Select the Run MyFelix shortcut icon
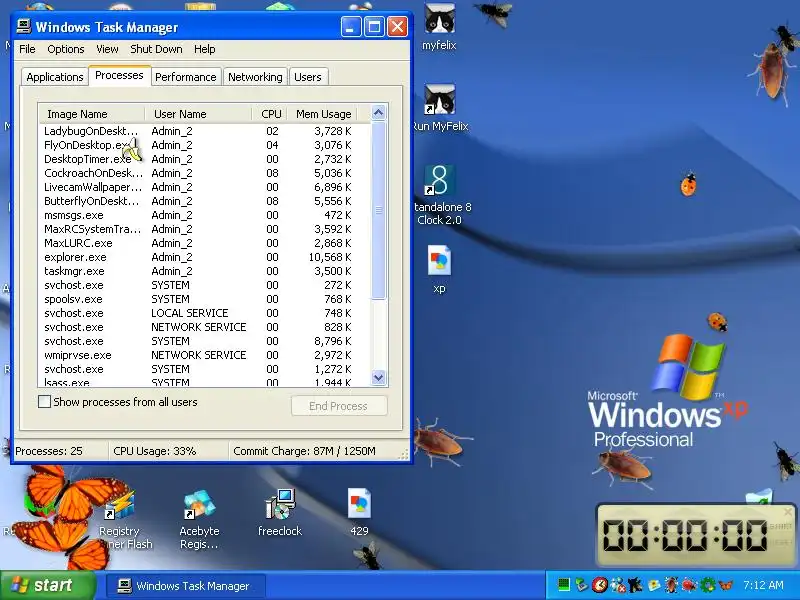800x600 pixels. click(439, 108)
